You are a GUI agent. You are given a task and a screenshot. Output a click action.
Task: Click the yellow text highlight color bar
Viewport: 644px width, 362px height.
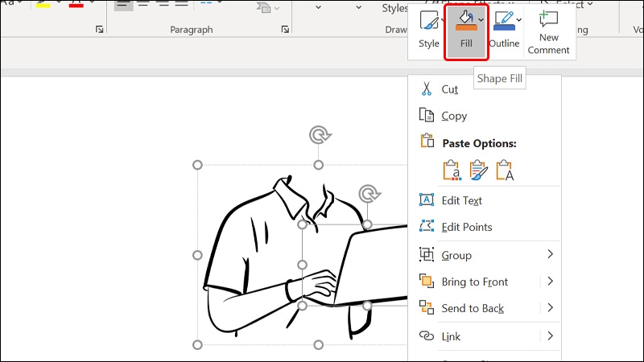[43, 6]
